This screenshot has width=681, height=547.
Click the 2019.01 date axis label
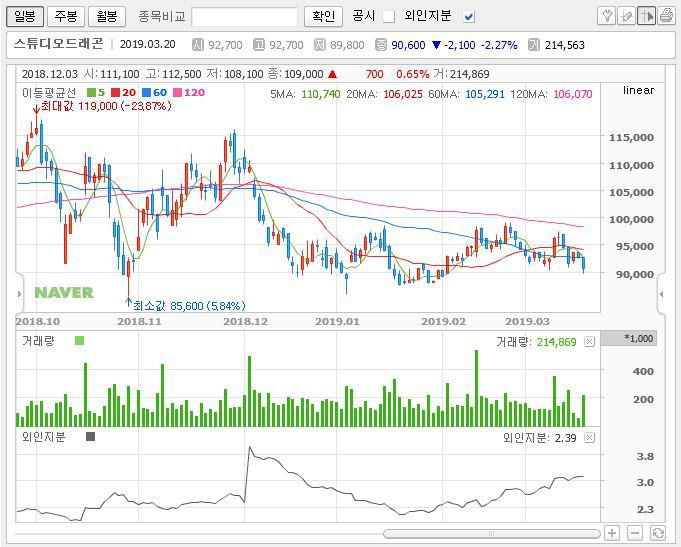click(x=337, y=322)
